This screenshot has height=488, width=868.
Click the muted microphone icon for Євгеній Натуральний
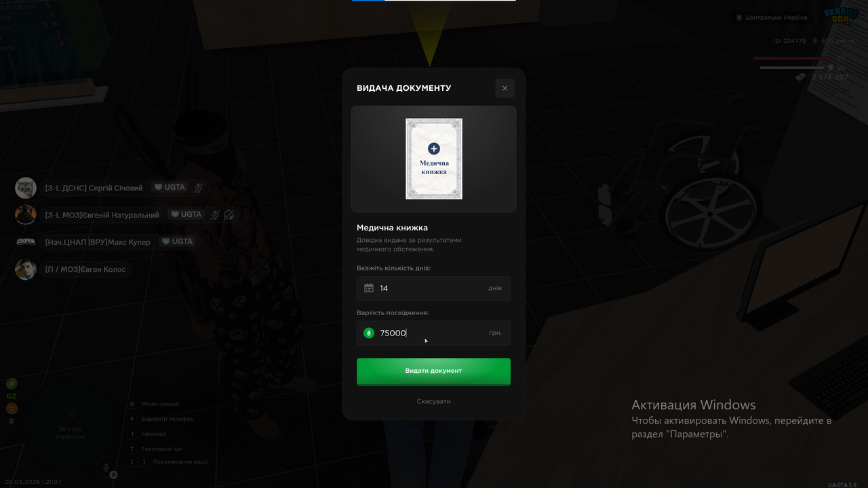pyautogui.click(x=214, y=215)
